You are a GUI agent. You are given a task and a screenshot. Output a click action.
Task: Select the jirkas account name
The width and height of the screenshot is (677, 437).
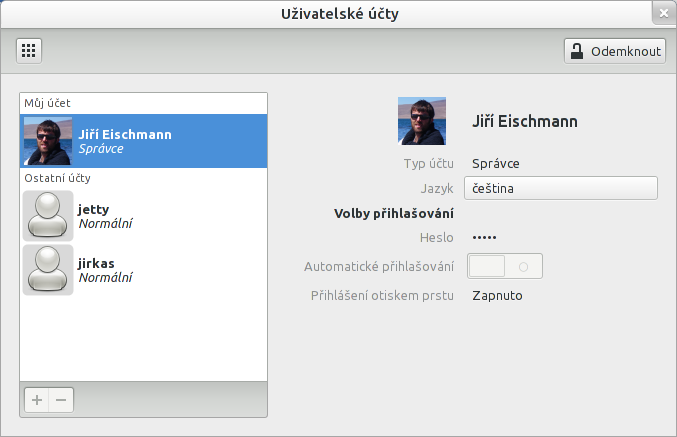click(x=96, y=263)
